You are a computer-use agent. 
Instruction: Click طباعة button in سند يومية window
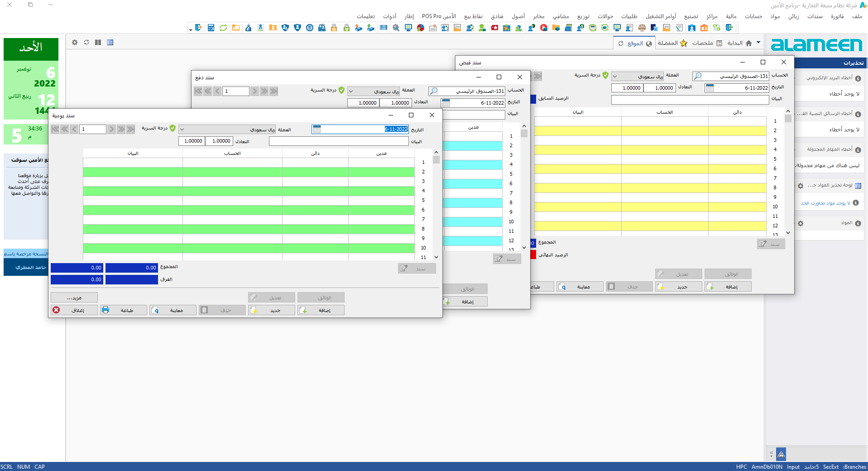pyautogui.click(x=124, y=310)
